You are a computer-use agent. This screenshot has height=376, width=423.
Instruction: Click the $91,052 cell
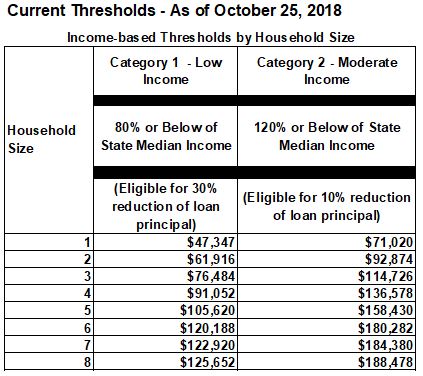tap(166, 293)
